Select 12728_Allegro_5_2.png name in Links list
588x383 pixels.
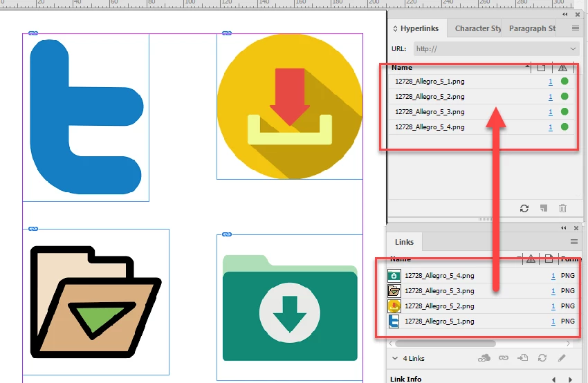tap(439, 306)
